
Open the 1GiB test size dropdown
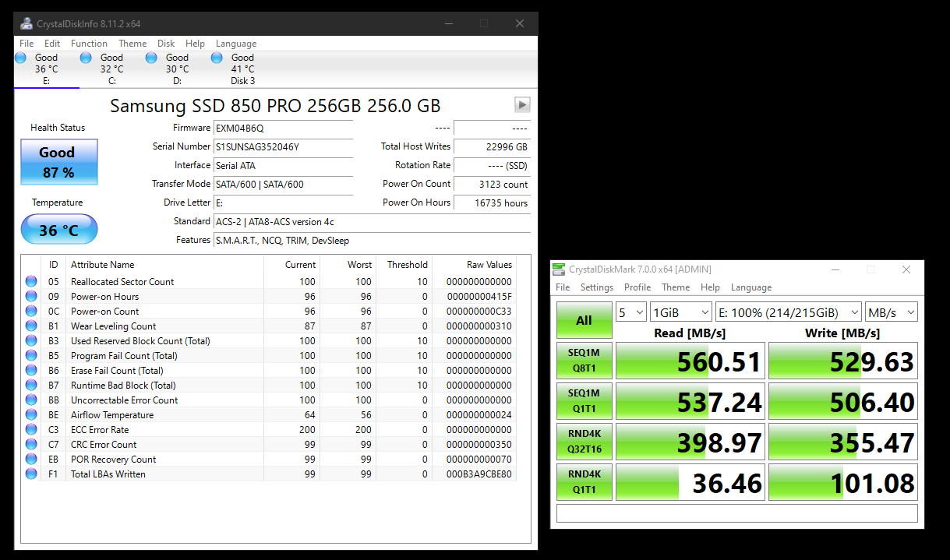click(x=681, y=312)
